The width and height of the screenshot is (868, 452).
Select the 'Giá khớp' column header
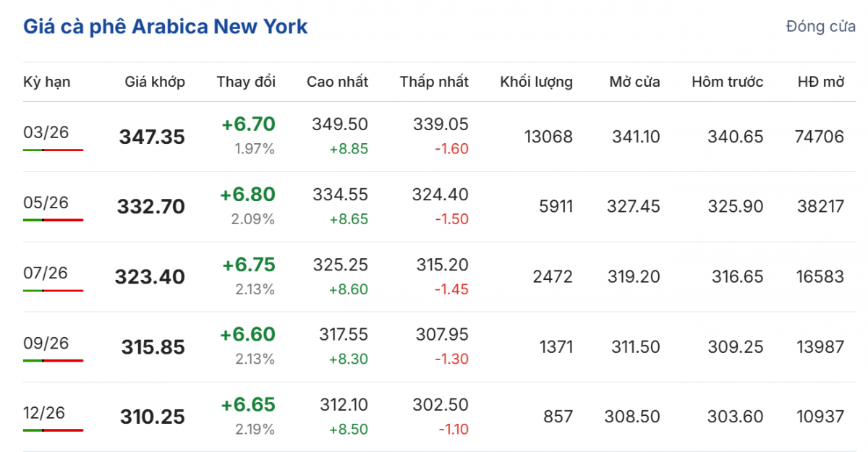coord(155,82)
